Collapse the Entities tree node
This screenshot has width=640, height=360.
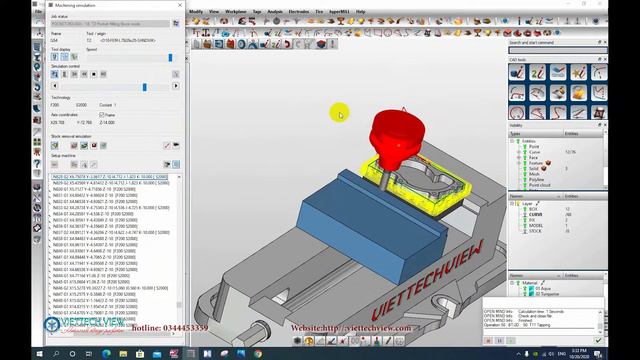[x=512, y=141]
